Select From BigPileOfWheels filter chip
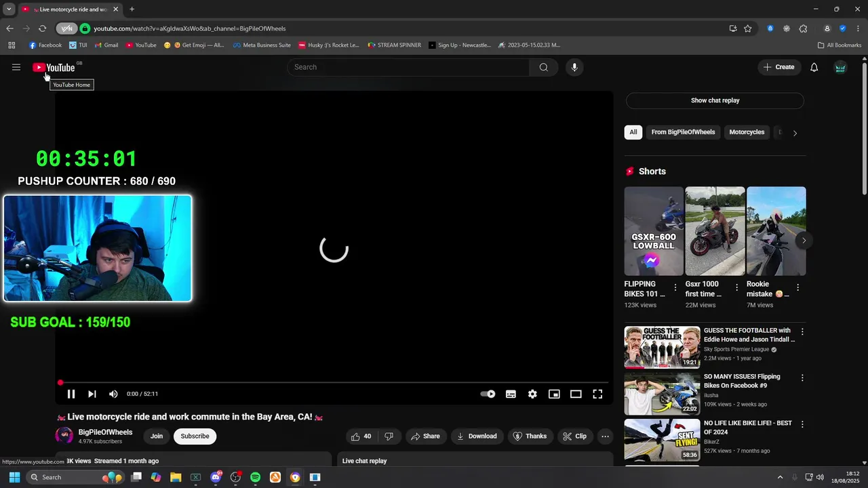Screen dimensions: 868x488 tap(683, 132)
